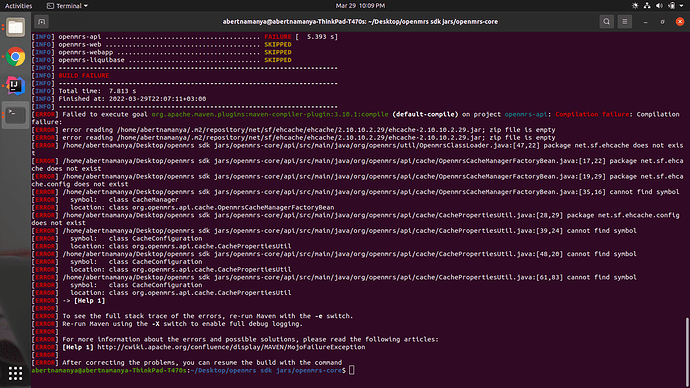Viewport: 690px width, 388px height.
Task: Click the red BUILD FAILURE text
Action: point(84,76)
